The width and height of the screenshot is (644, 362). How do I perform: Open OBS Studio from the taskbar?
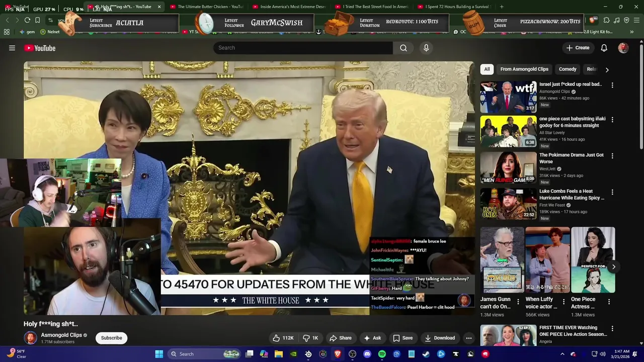tap(352, 354)
